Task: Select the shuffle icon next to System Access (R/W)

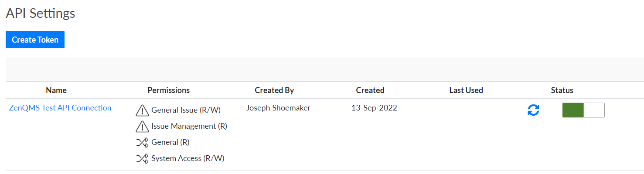Action: point(143,158)
